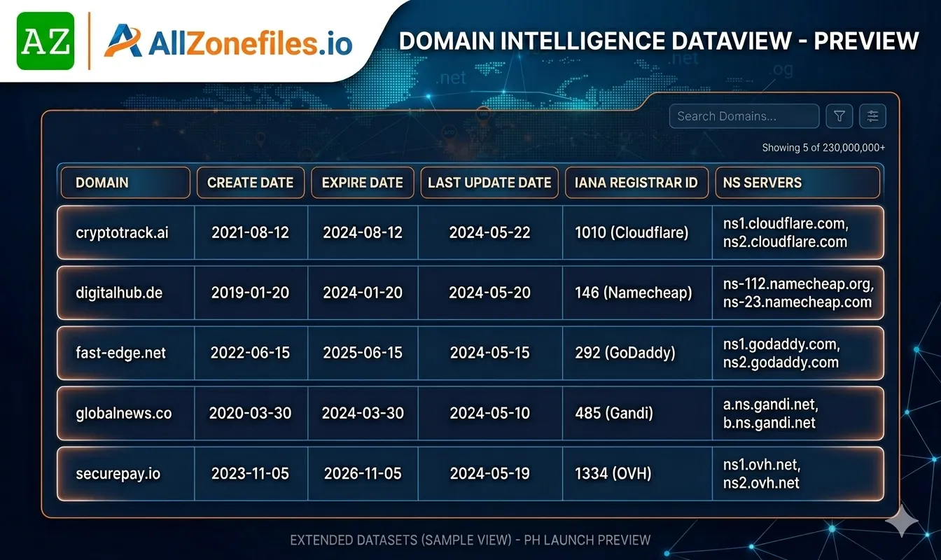Click last update date 2024-05-19
This screenshot has width=941, height=560.
(x=489, y=473)
